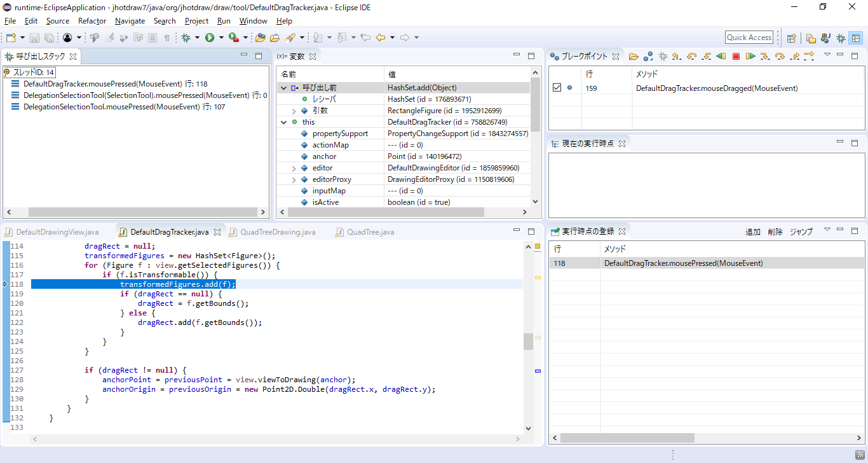Open the 実行時点の登録 view menu triangle

coord(827,230)
